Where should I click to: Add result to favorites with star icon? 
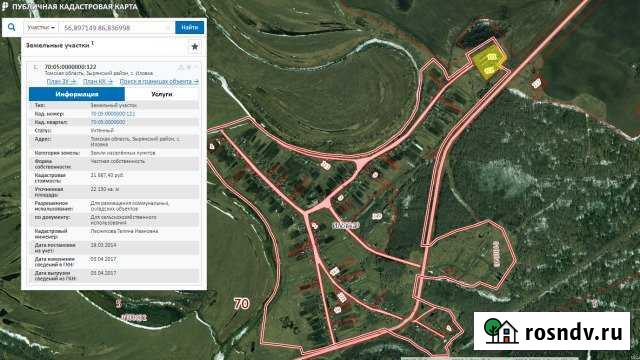[x=195, y=47]
